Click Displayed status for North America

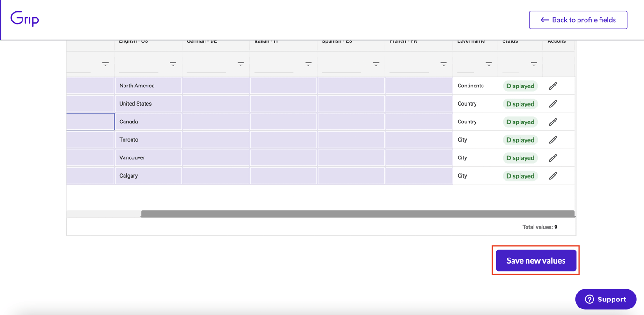click(520, 86)
